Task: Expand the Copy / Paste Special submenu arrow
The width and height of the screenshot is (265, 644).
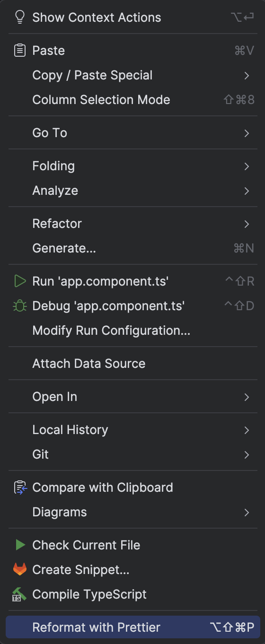Action: click(247, 75)
